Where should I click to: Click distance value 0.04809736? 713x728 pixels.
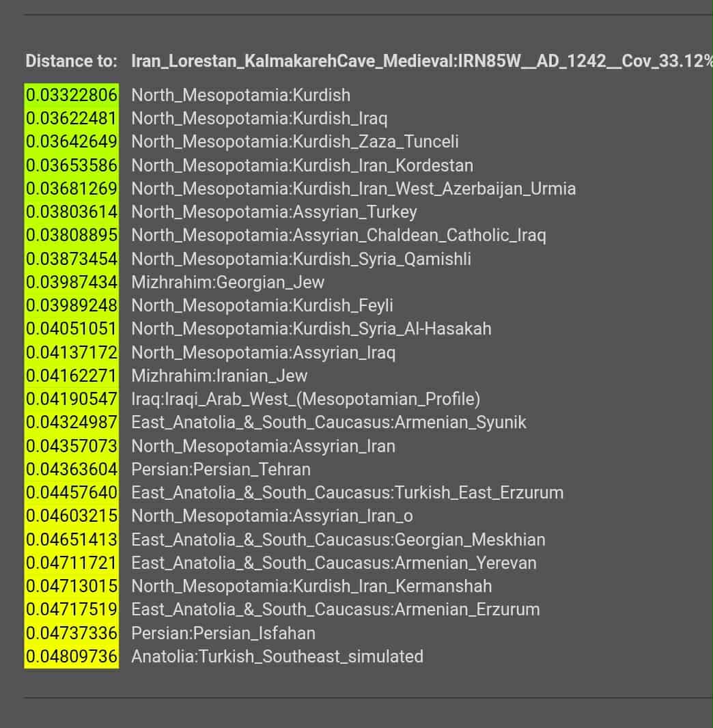72,656
